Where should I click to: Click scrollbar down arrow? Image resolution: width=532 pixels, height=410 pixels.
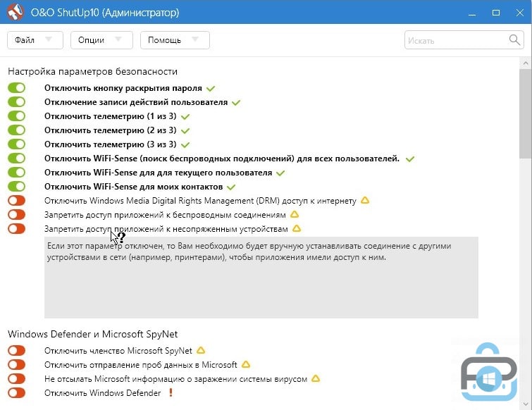[x=526, y=404]
